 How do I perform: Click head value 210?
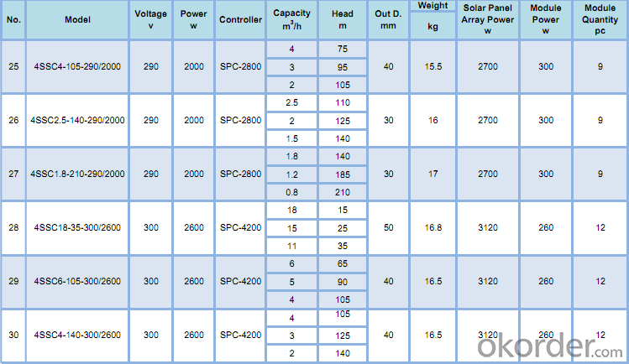342,192
